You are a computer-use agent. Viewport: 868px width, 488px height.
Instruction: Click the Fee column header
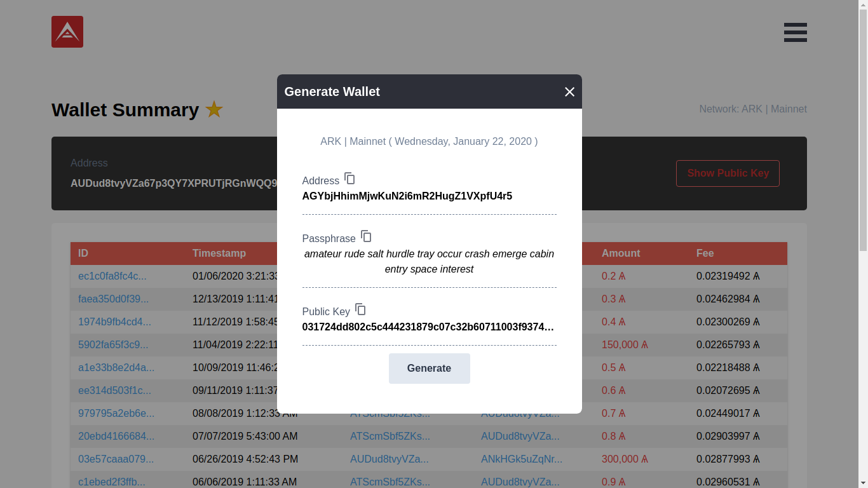click(x=705, y=254)
